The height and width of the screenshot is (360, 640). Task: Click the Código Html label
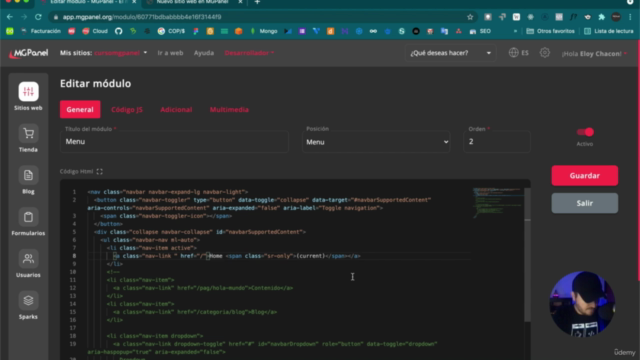pyautogui.click(x=76, y=171)
